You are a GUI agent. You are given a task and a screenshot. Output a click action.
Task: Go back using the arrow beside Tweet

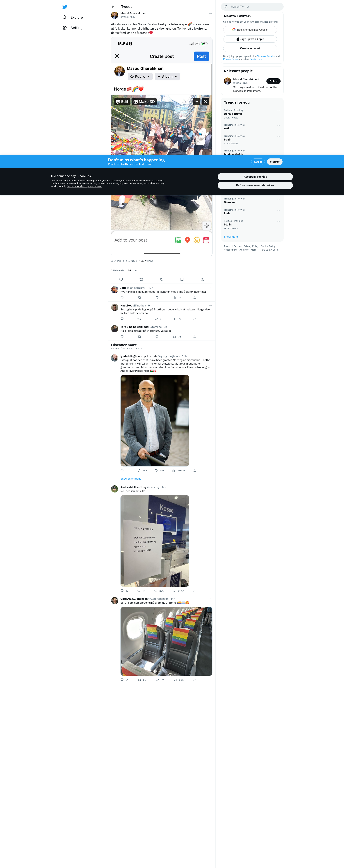pyautogui.click(x=113, y=7)
